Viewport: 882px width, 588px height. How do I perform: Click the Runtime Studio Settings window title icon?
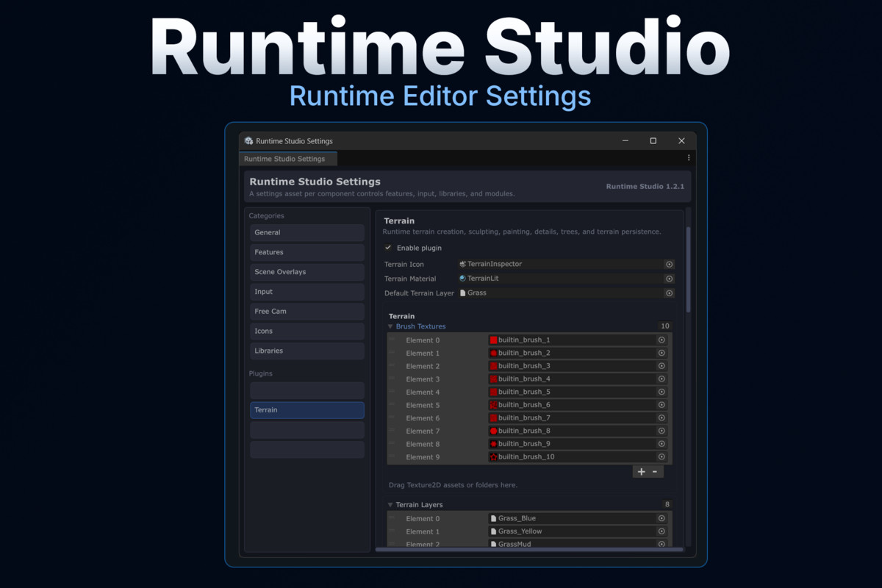(249, 141)
